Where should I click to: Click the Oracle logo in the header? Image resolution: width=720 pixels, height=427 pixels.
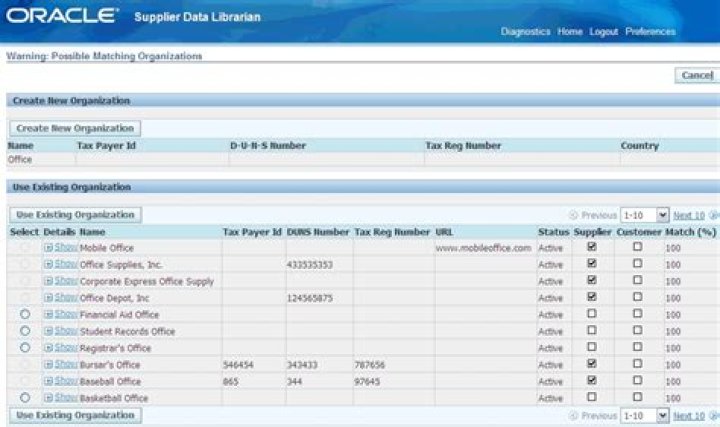point(62,16)
